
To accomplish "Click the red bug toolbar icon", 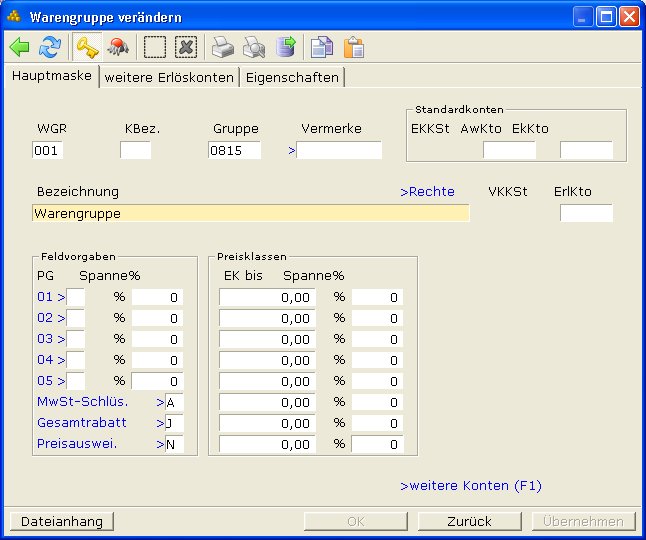I will click(118, 47).
